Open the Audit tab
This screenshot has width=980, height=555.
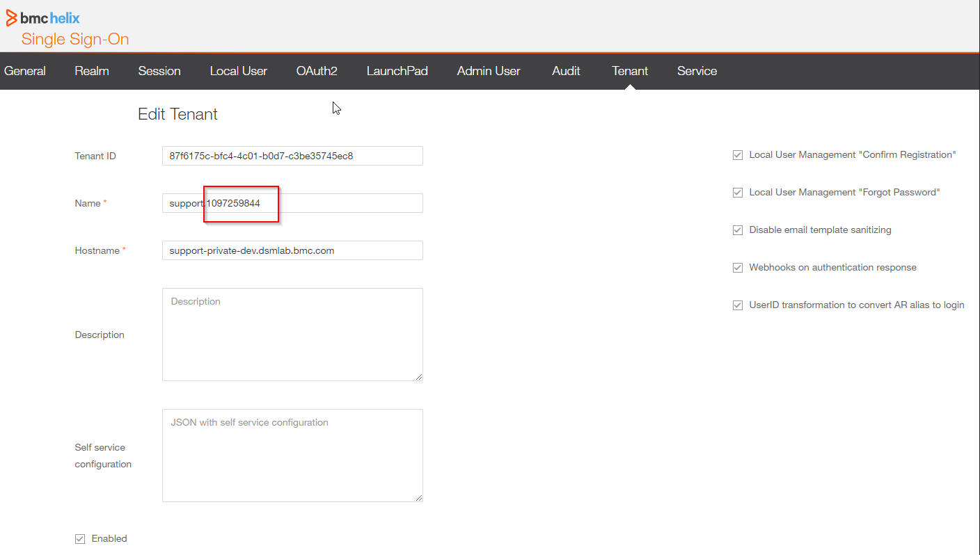[566, 71]
